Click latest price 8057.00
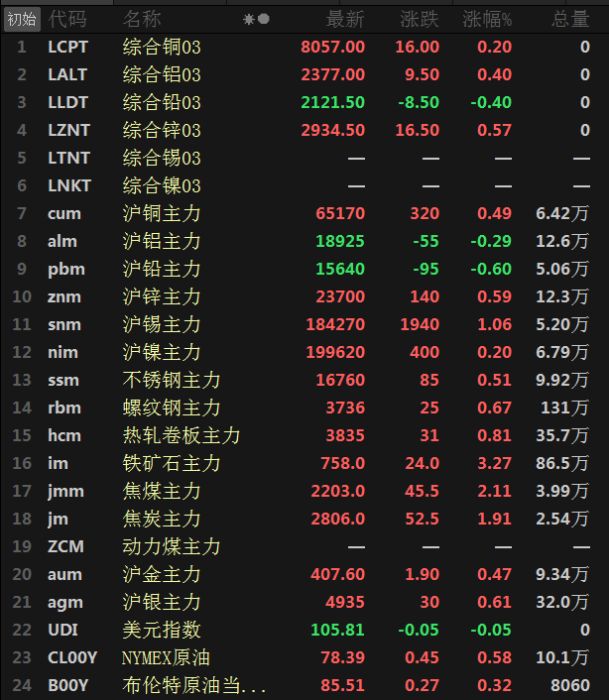This screenshot has height=700, width=609. coord(332,47)
